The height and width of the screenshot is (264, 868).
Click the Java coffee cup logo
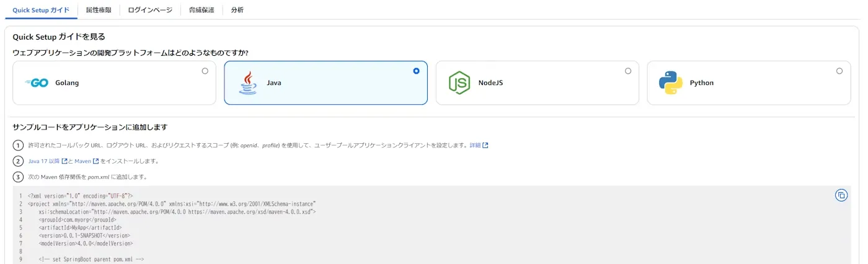click(248, 83)
